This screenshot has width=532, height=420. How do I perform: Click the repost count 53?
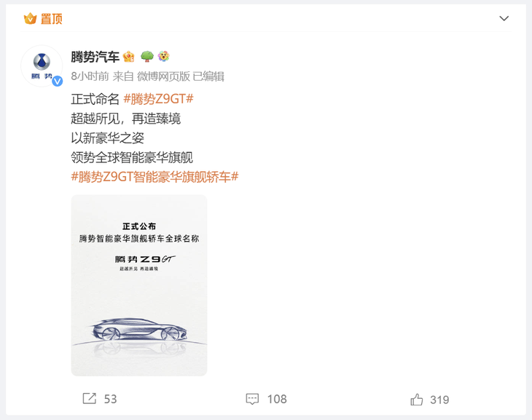pos(110,399)
